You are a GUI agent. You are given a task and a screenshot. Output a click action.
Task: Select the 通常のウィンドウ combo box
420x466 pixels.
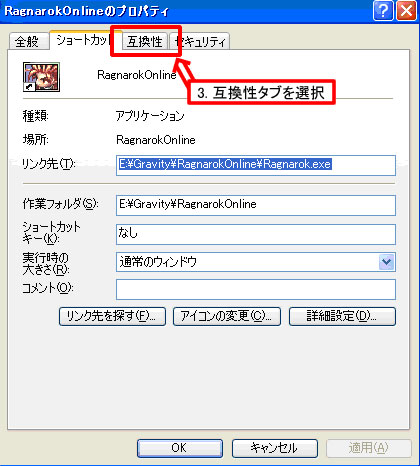click(256, 262)
